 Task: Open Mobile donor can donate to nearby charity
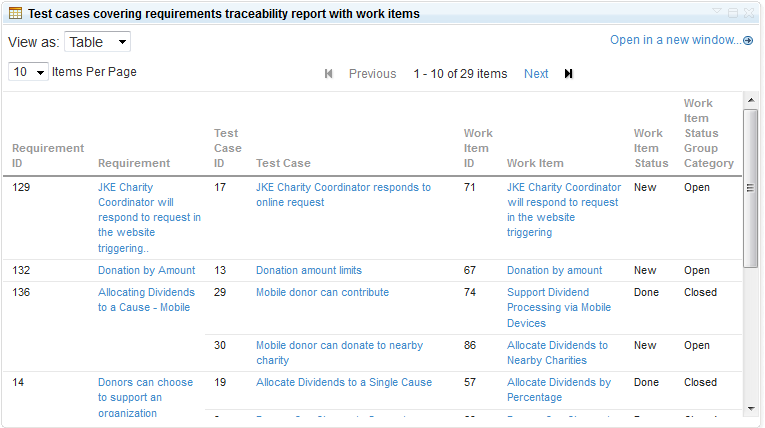point(340,353)
